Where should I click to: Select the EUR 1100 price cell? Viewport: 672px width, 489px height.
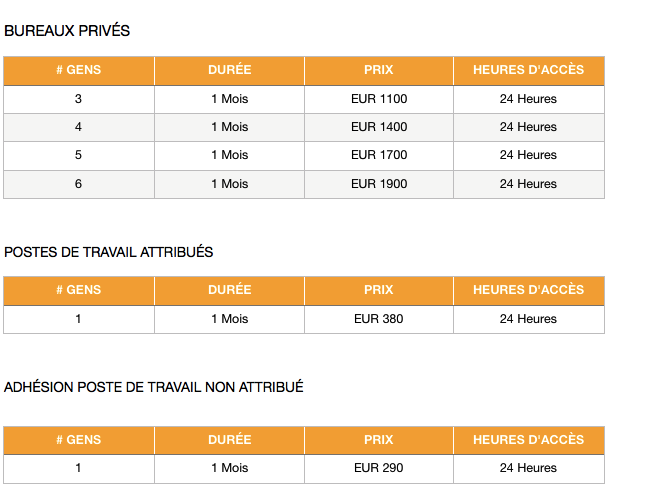[379, 99]
